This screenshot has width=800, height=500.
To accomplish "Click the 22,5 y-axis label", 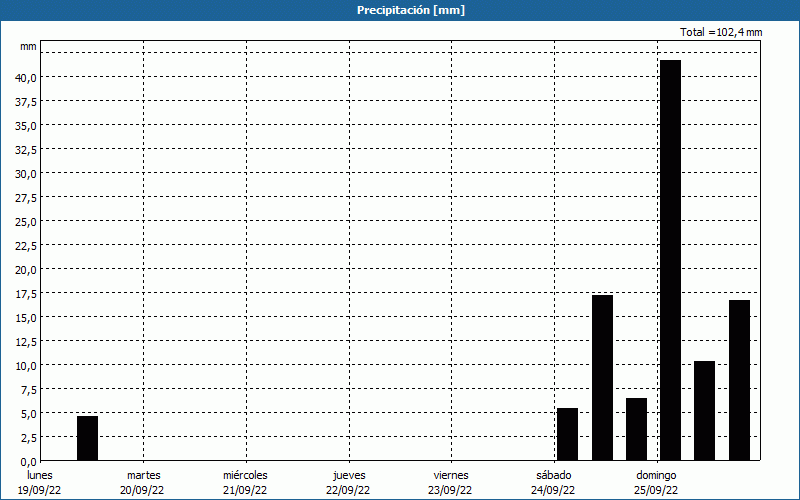I will [x=26, y=246].
